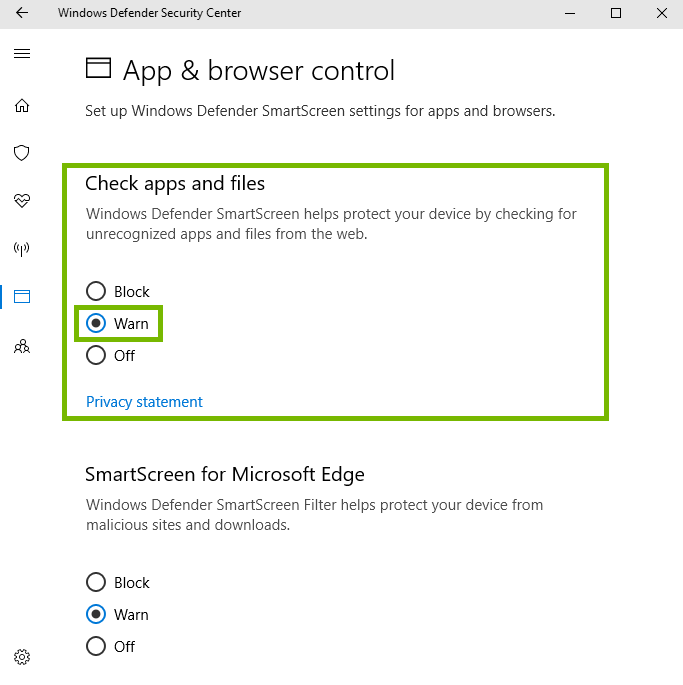Click the Windows Defender Security Center title

coord(149,13)
